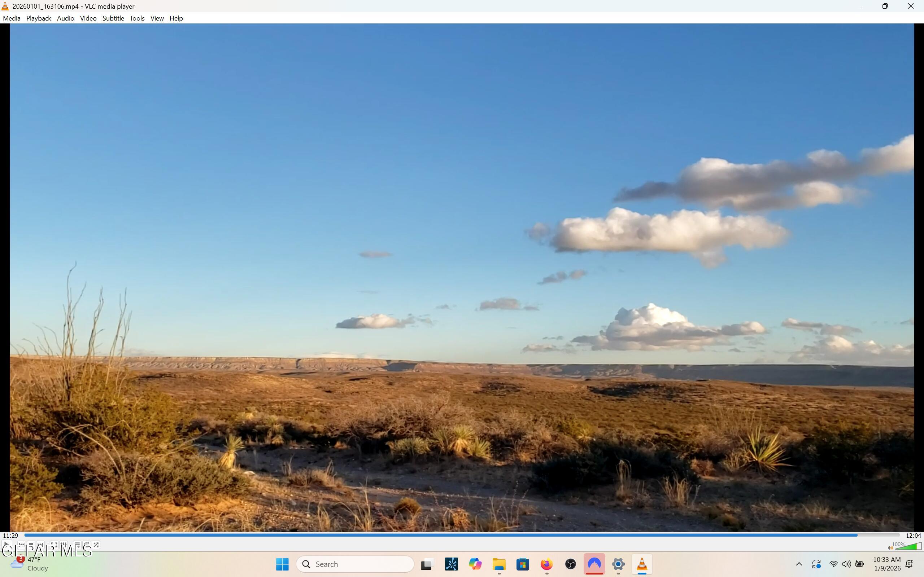Stop playback with the stop button
The image size is (924, 577).
pos(31,545)
